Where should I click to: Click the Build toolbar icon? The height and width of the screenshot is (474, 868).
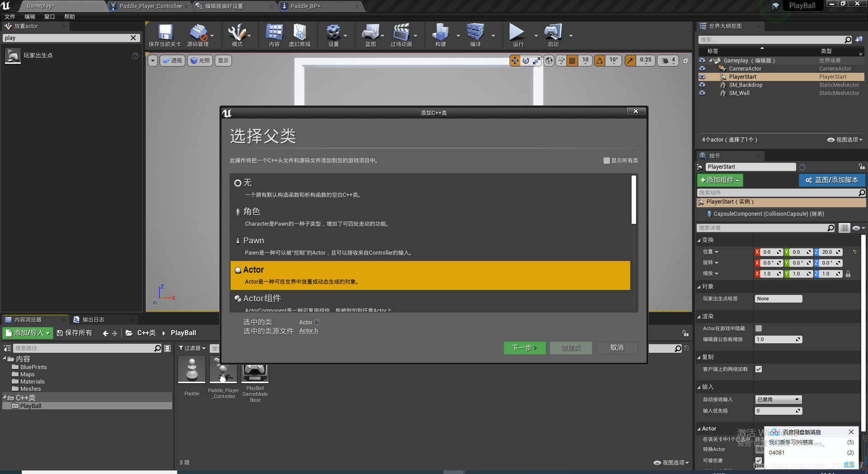point(440,33)
